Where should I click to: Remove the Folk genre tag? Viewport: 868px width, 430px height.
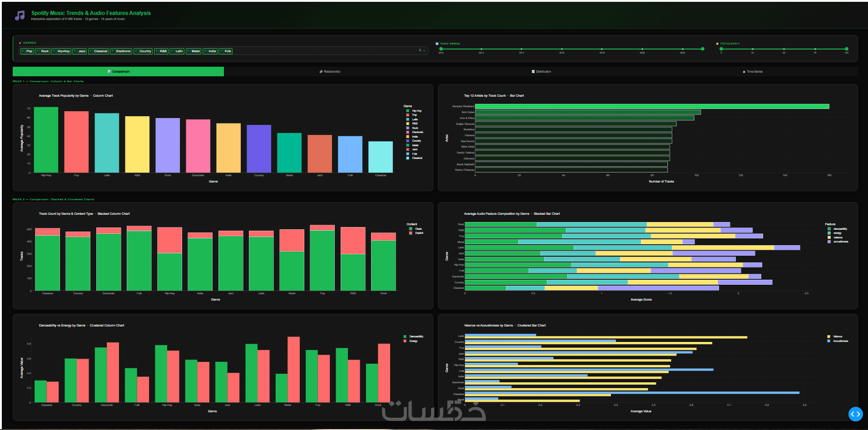click(x=221, y=51)
